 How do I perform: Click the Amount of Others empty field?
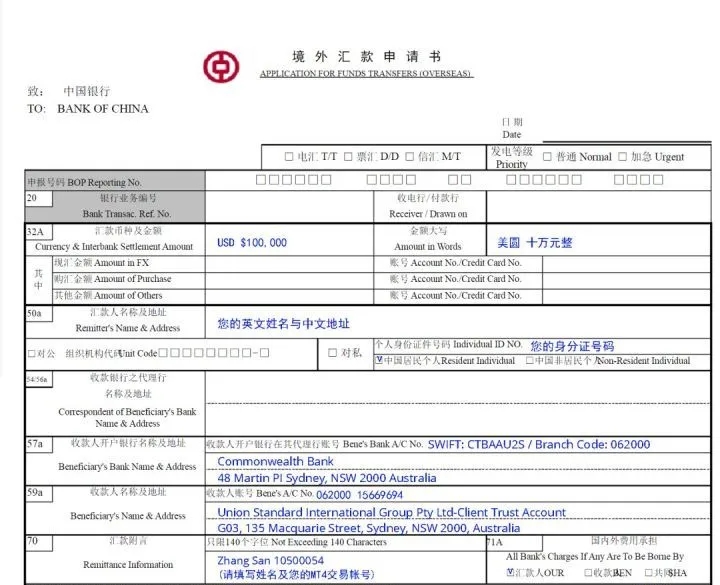click(289, 296)
